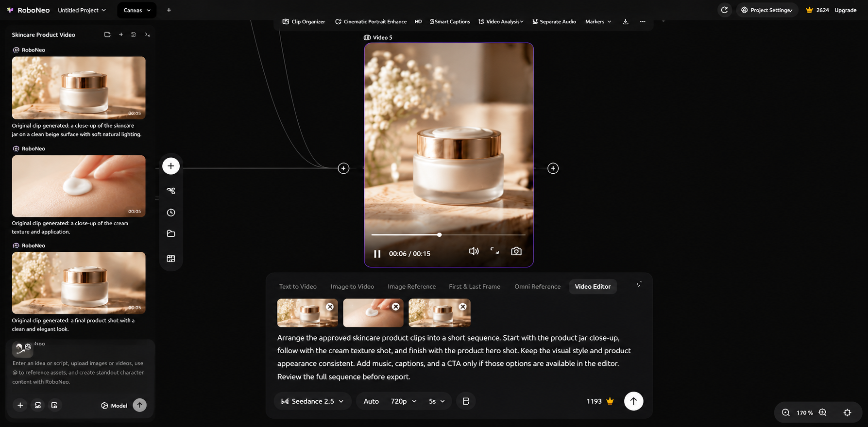The image size is (868, 427).
Task: Click the RoboNeo logo
Action: 28,10
